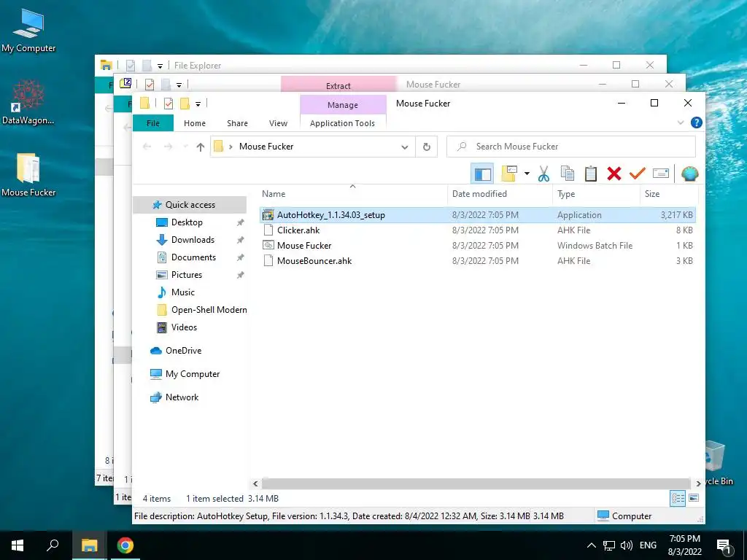Open the Customize Quick Access Toolbar dropdown

pyautogui.click(x=198, y=104)
